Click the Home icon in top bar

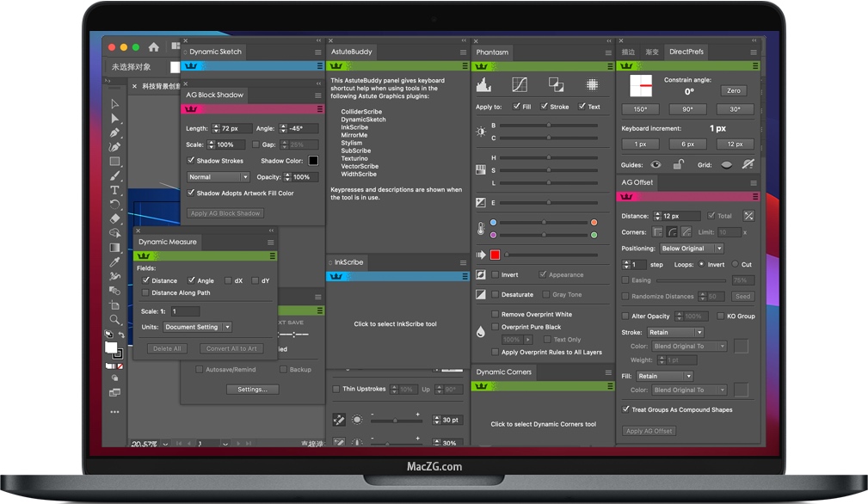pos(154,47)
